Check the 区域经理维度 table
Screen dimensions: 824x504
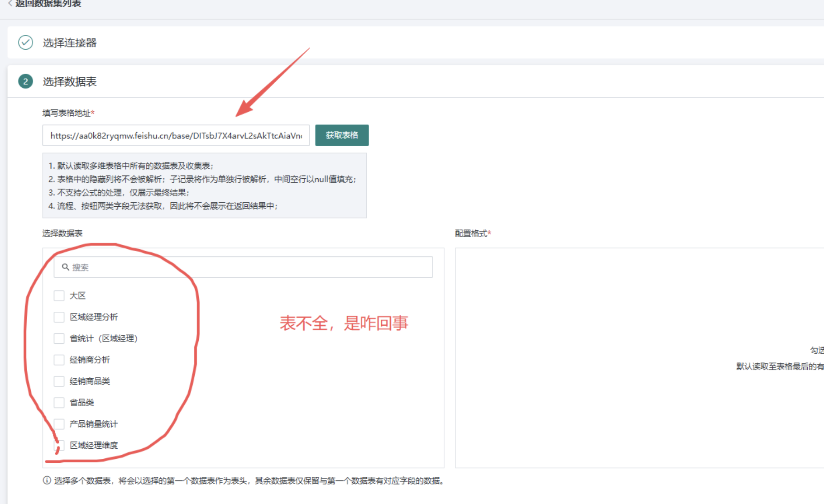[59, 445]
